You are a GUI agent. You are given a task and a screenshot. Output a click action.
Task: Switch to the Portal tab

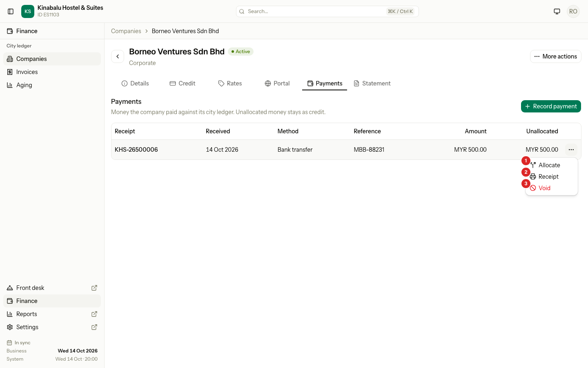click(277, 83)
